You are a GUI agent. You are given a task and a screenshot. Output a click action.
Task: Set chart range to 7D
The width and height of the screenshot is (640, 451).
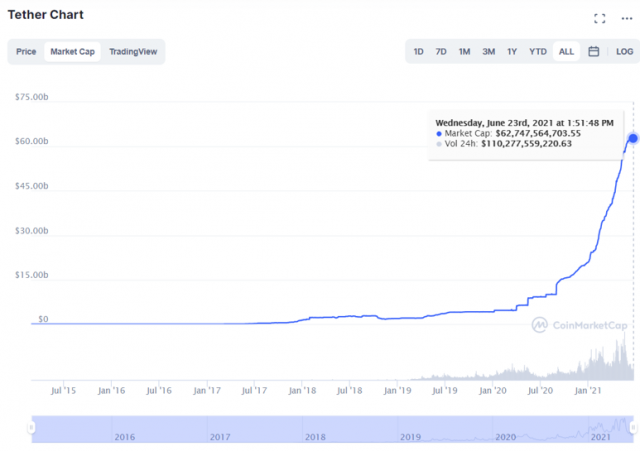(x=441, y=52)
